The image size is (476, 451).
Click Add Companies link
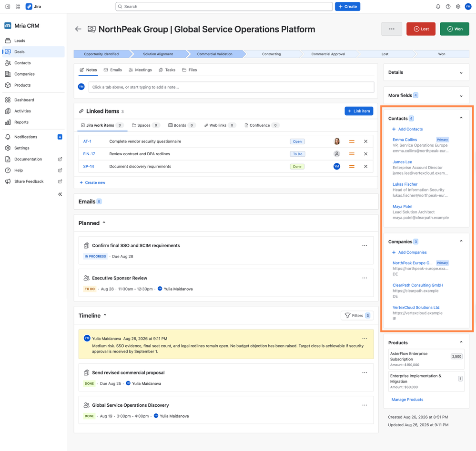409,252
